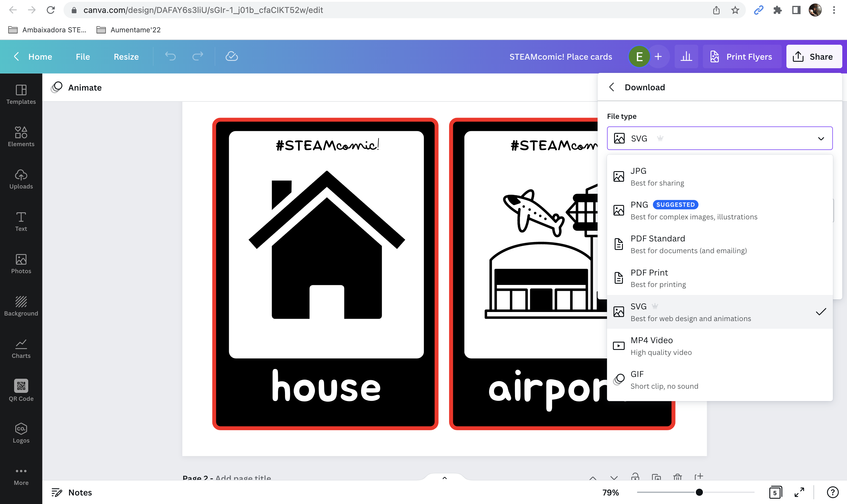
Task: Open the Charts panel
Action: point(21,348)
